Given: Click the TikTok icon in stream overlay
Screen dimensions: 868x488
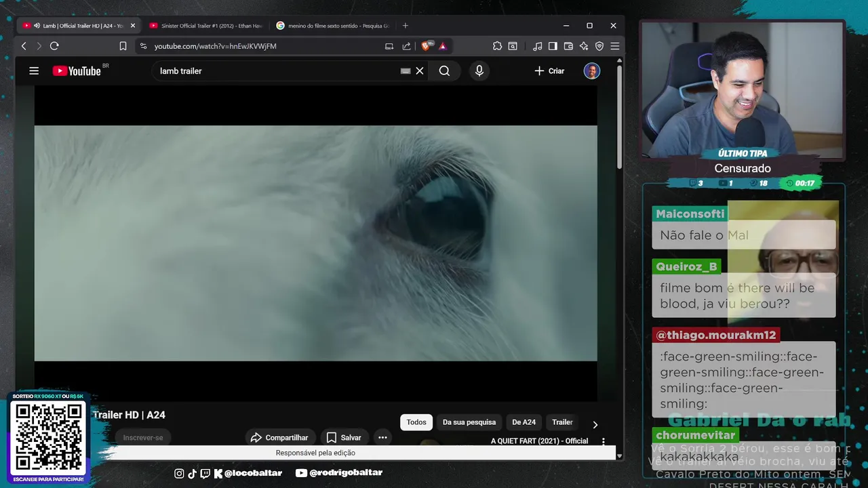Looking at the screenshot, I should (192, 473).
